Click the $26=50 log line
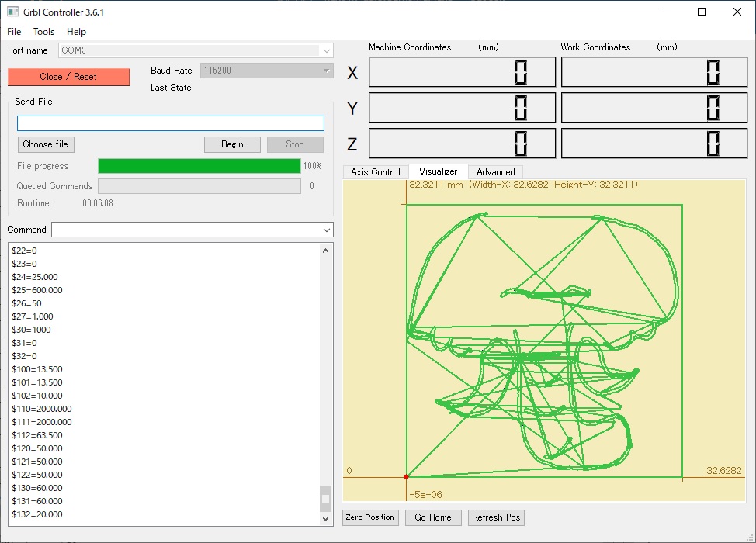Image resolution: width=756 pixels, height=543 pixels. (x=26, y=303)
